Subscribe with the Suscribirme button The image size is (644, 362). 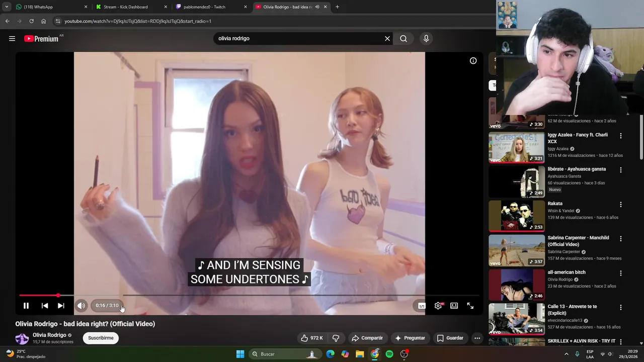pos(101,338)
